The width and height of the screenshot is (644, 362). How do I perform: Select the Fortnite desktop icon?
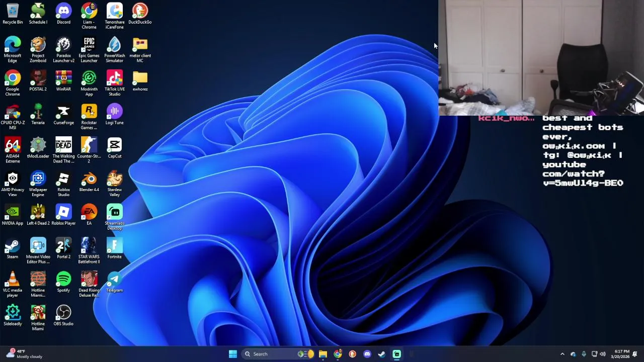(x=115, y=248)
